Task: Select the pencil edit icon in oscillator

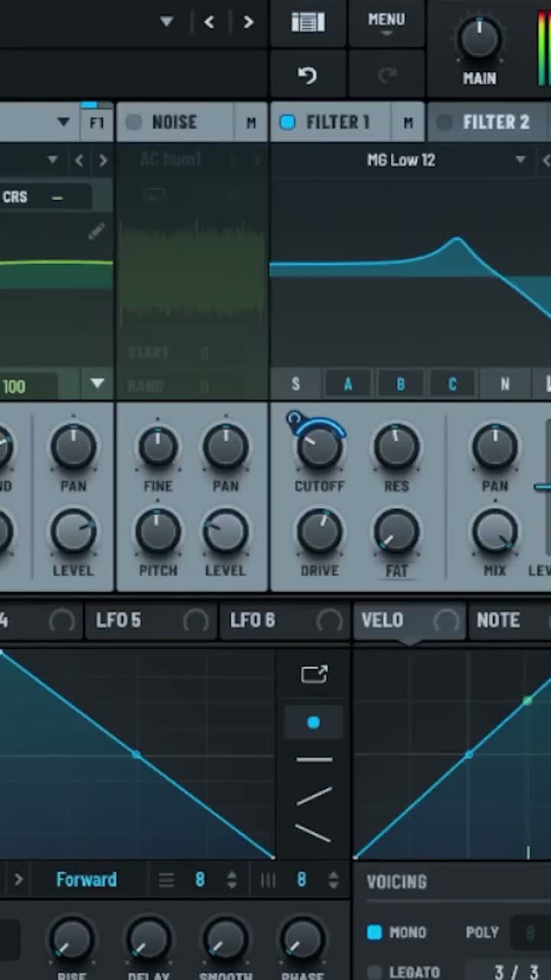Action: 96,231
